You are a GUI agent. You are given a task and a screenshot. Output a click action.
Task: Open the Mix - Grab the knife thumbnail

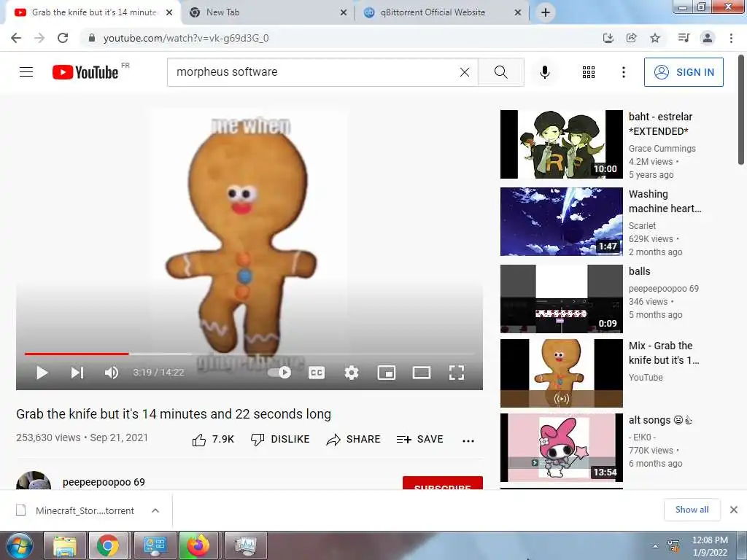click(x=561, y=373)
